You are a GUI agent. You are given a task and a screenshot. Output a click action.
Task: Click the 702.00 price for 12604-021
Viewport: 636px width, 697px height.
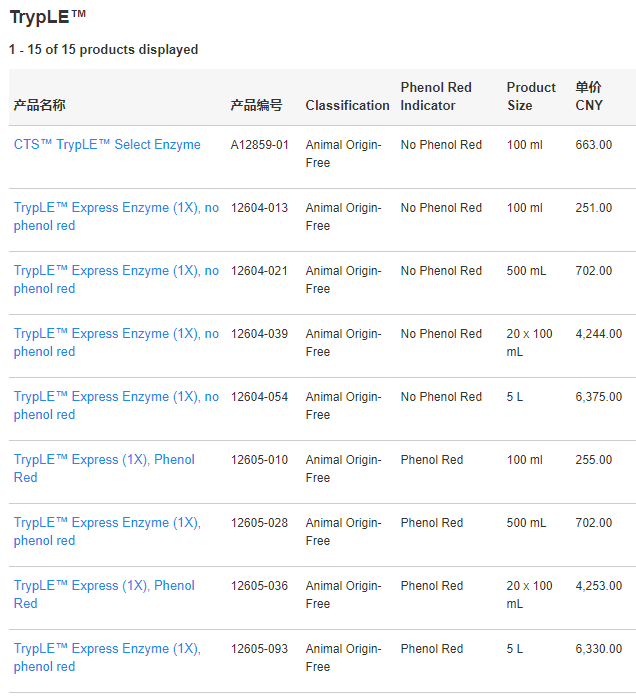593,271
